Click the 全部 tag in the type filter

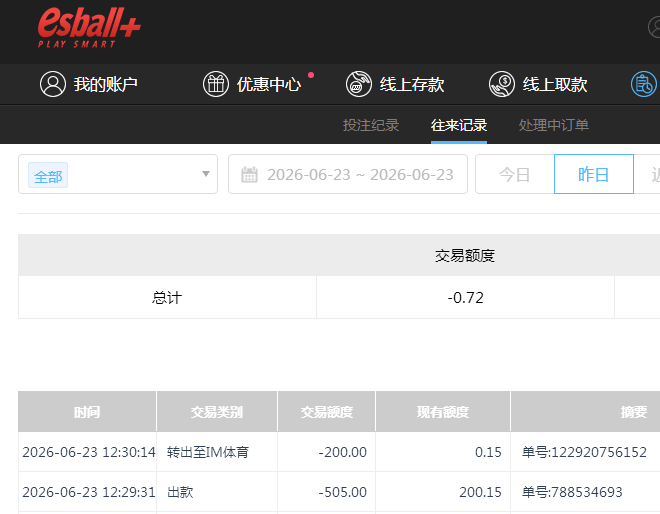[48, 175]
